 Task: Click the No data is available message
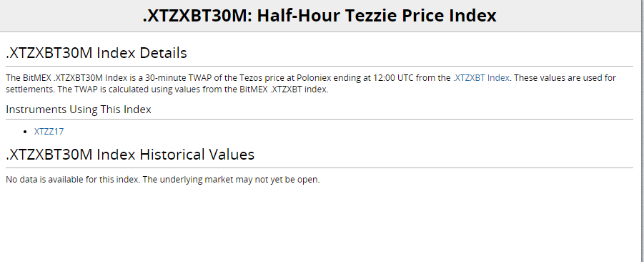pos(72,180)
